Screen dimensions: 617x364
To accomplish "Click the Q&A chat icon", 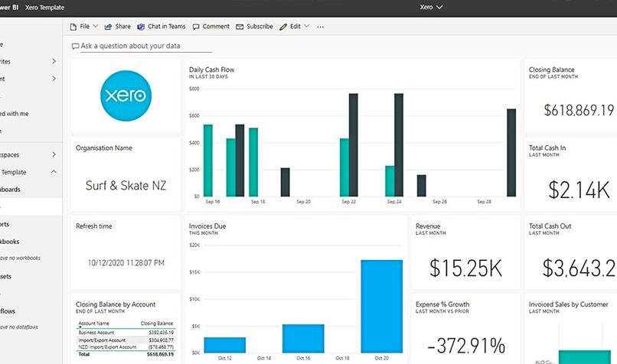I will [75, 47].
